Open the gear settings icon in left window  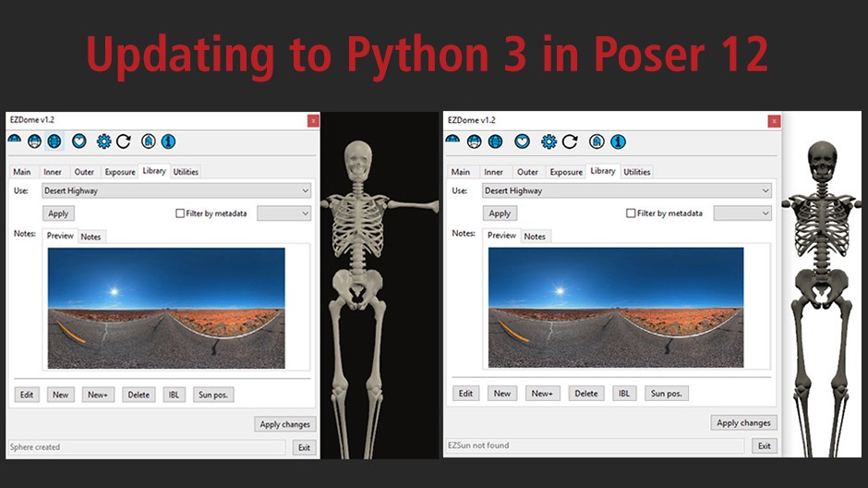click(x=103, y=141)
